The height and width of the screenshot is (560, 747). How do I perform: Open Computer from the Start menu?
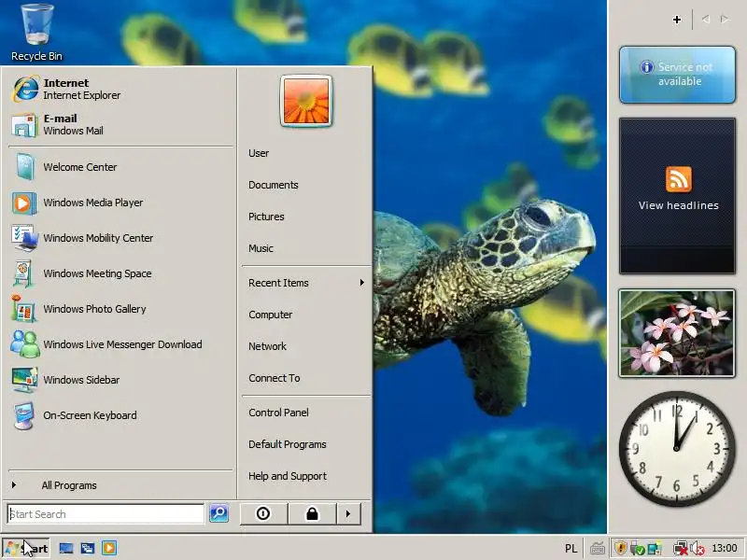[270, 315]
